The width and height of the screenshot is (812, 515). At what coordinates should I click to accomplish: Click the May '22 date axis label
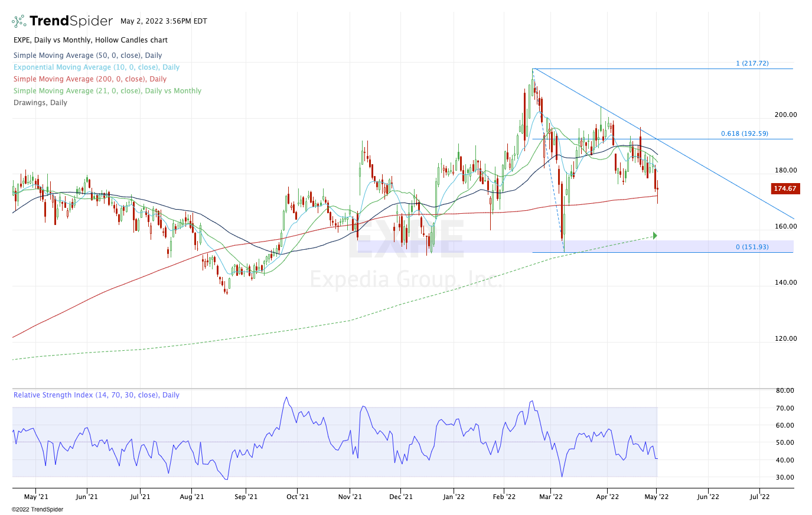click(657, 497)
